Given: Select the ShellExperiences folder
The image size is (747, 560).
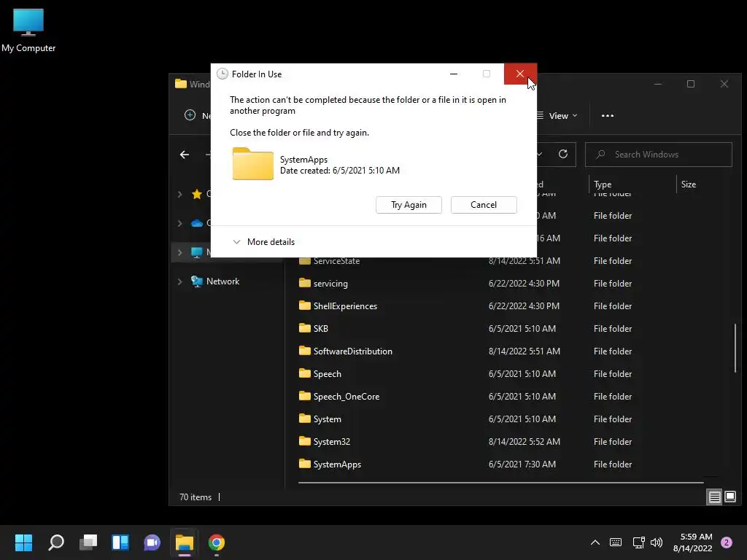Looking at the screenshot, I should click(345, 306).
